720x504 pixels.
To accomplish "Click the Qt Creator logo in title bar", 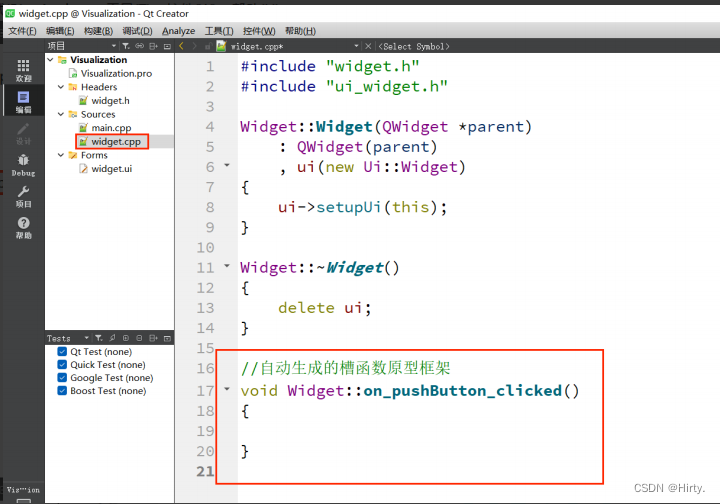I will point(10,14).
